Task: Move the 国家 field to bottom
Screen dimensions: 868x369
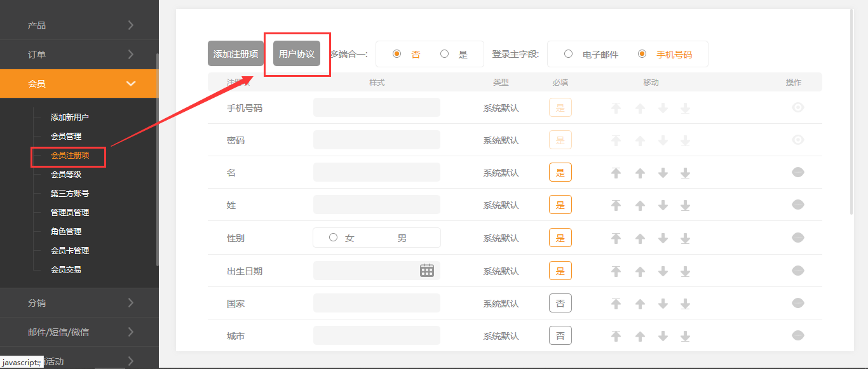Action: pos(685,304)
